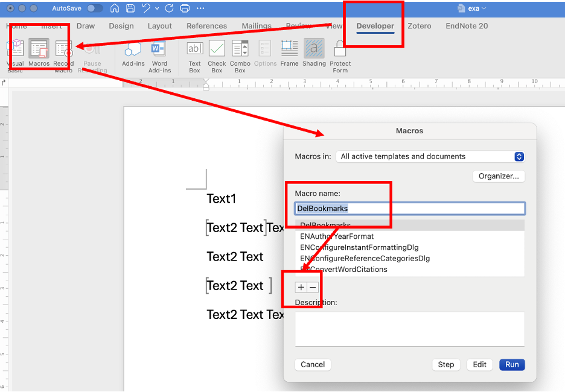565x392 pixels.
Task: Open the Visual Basic editor icon
Action: 15,49
